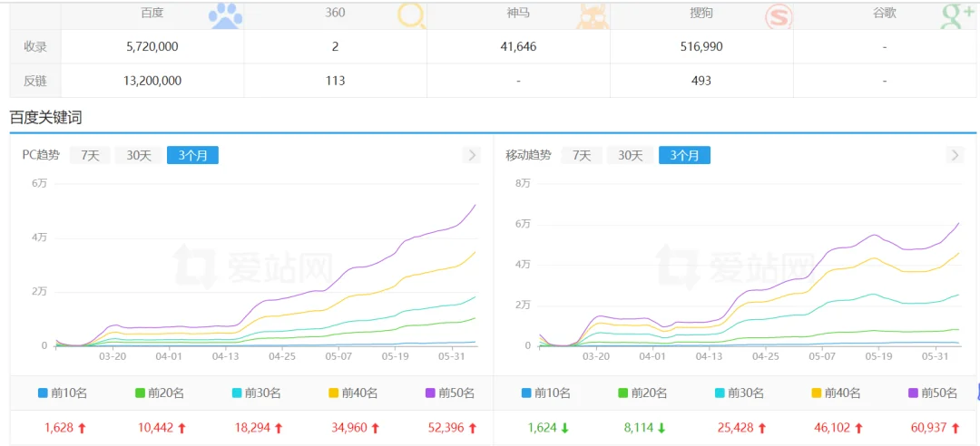Expand the 移动趋势 chart arrow

click(955, 155)
